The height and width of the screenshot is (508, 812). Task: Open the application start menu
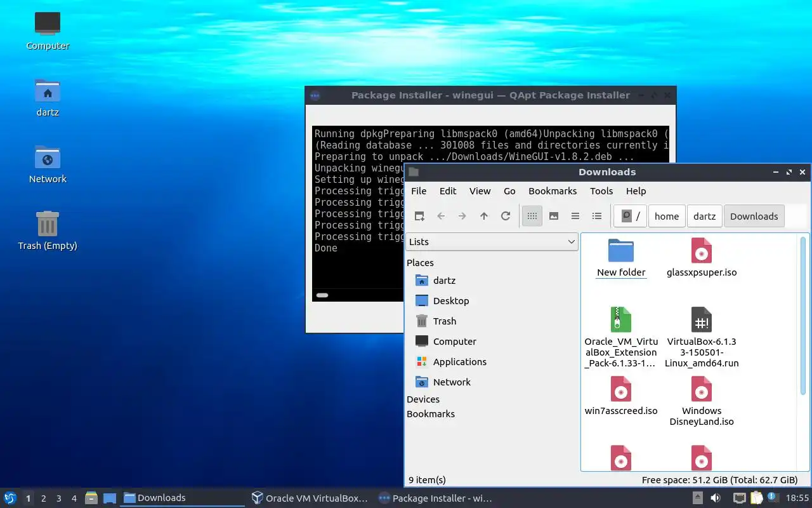[x=10, y=498]
